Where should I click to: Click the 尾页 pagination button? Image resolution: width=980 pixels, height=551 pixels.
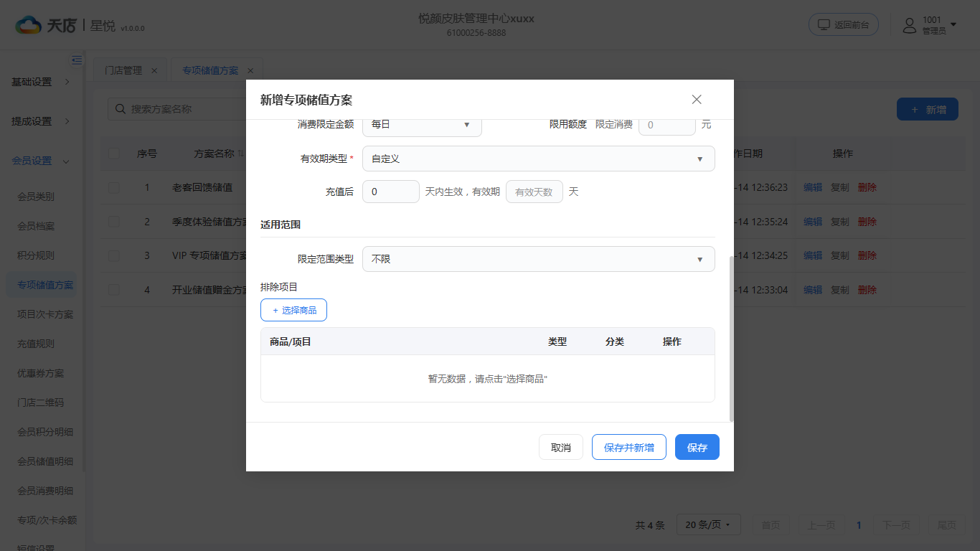pyautogui.click(x=947, y=525)
